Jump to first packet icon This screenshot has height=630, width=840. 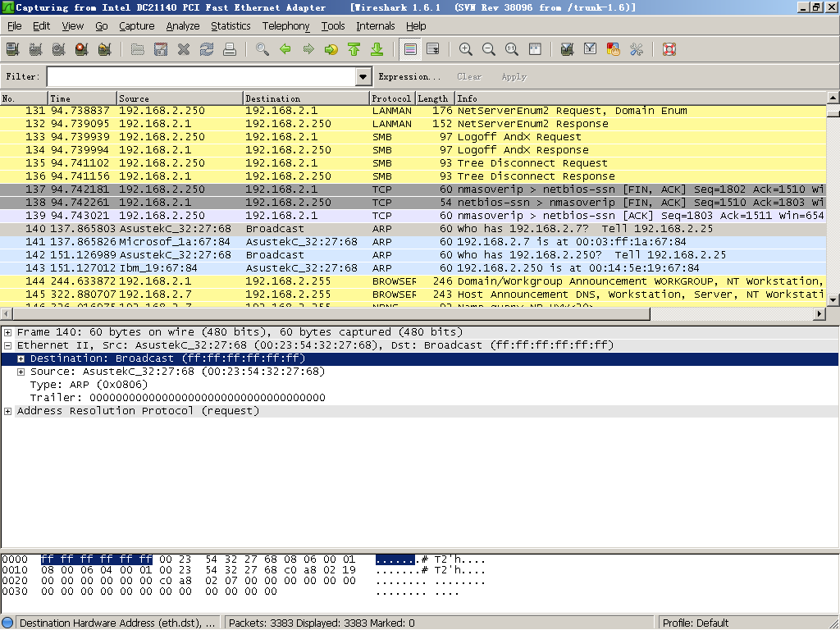point(354,50)
